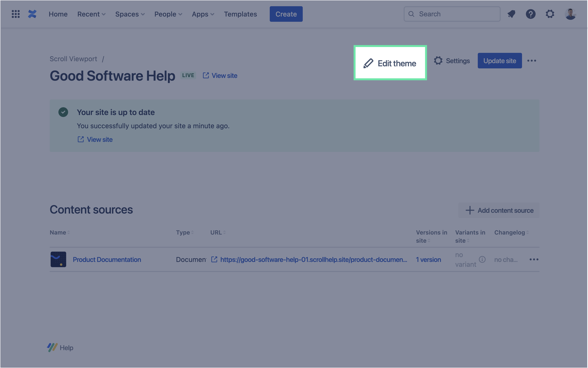Viewport: 588px width, 368px height.
Task: Click the Edit theme button
Action: 390,63
